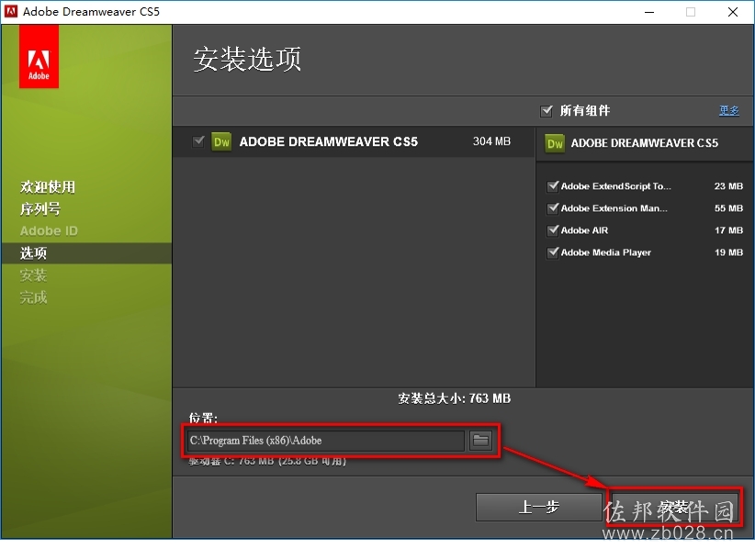This screenshot has width=755, height=560.
Task: Click the 19 MB size value
Action: pyautogui.click(x=728, y=252)
